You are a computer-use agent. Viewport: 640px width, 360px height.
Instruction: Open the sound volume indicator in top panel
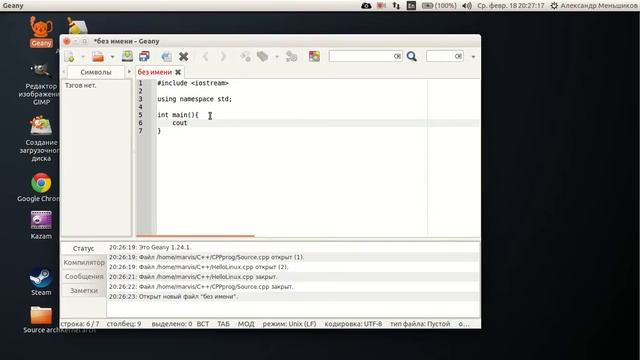pos(467,6)
